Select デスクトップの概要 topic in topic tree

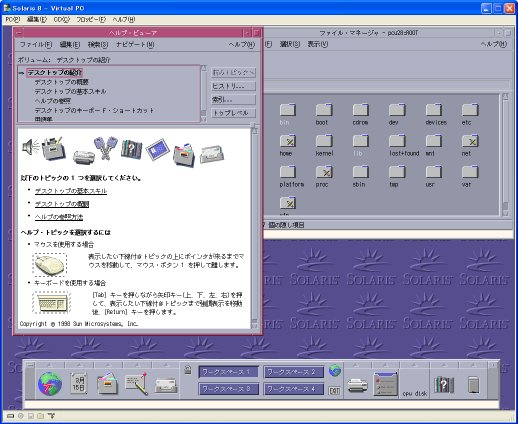61,82
